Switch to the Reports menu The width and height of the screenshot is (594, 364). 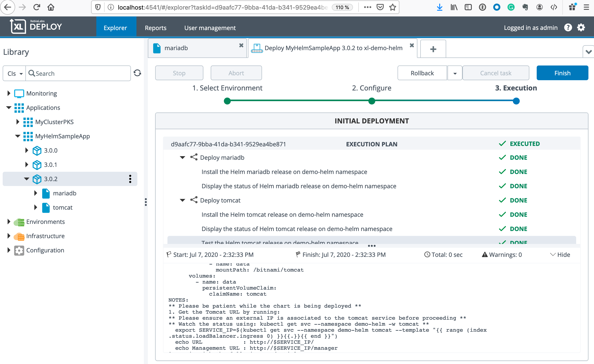(155, 28)
